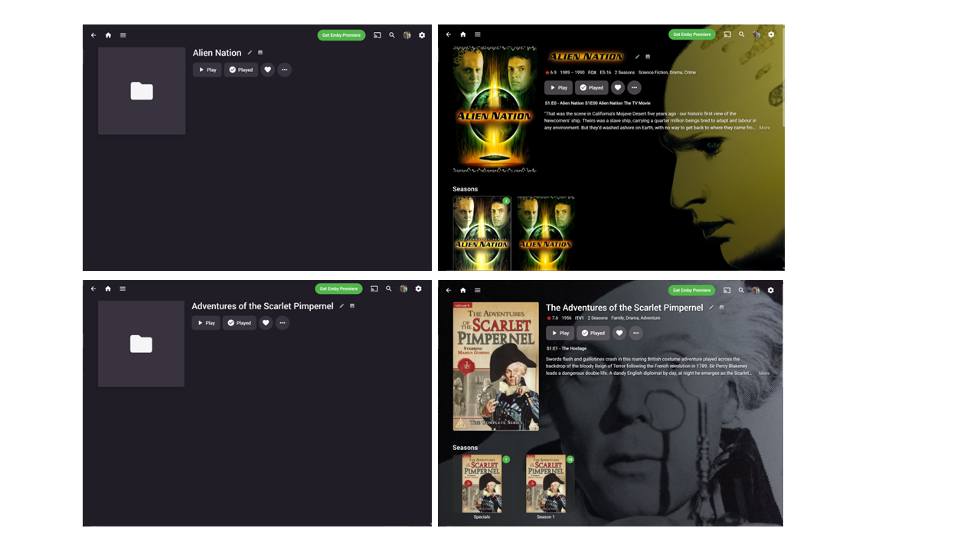The image size is (980, 551).
Task: Open settings gear in Alien Nation poster screenshot
Action: tap(771, 34)
